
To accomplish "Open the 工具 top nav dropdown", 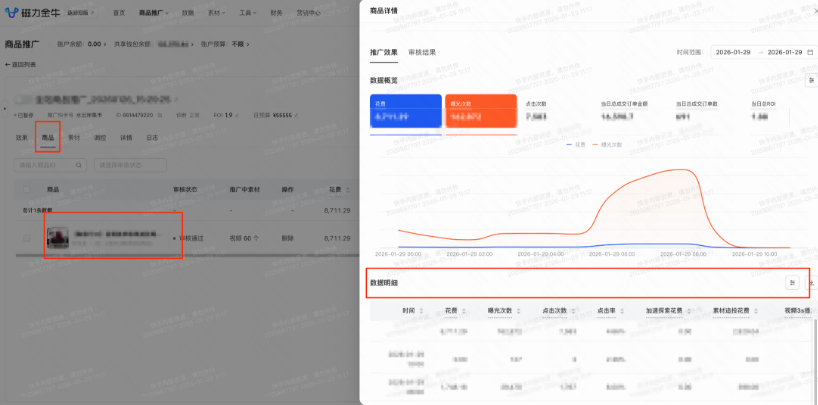I will click(x=248, y=13).
